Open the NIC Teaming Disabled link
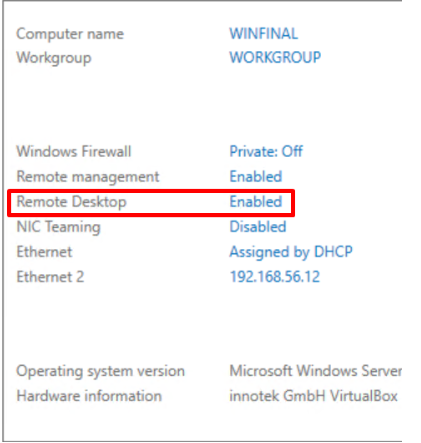The image size is (421, 443). (258, 227)
